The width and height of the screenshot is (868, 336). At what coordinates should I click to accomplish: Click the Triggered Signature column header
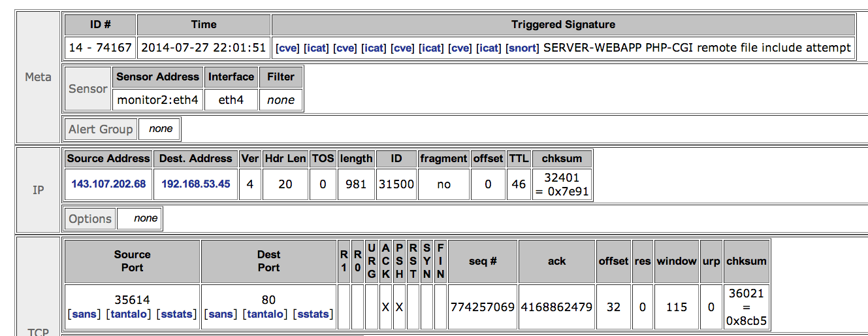point(564,25)
